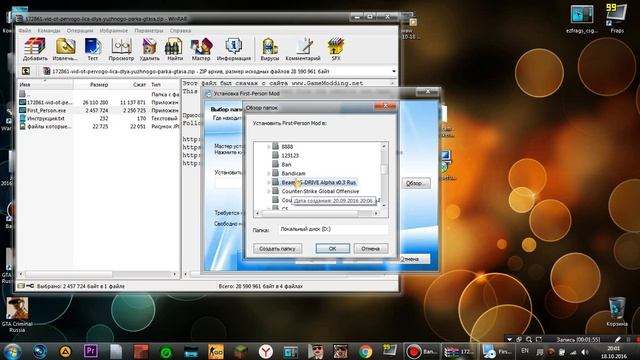Click the Извлечь (Extract) toolbar icon
The image size is (640, 360).
point(65,49)
